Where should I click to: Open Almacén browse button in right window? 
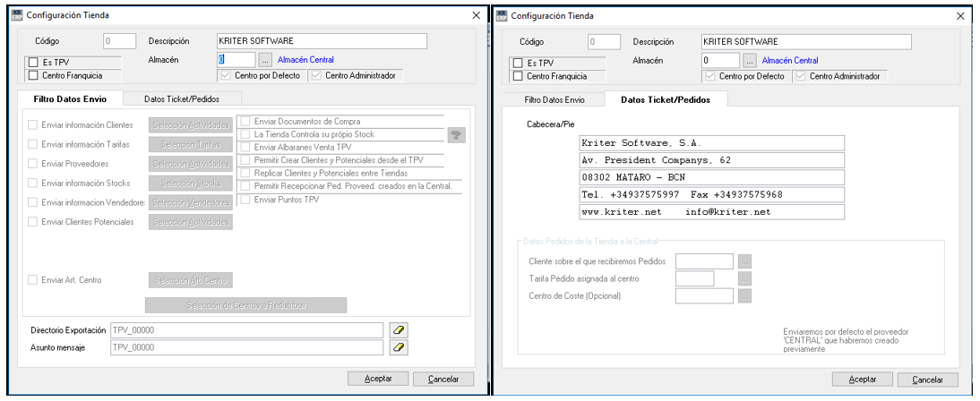point(749,60)
